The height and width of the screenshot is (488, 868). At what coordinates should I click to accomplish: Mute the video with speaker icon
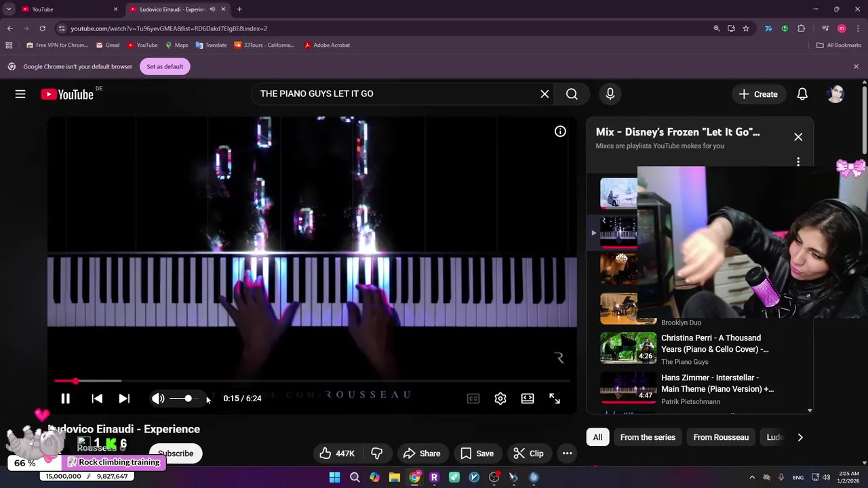pyautogui.click(x=158, y=399)
